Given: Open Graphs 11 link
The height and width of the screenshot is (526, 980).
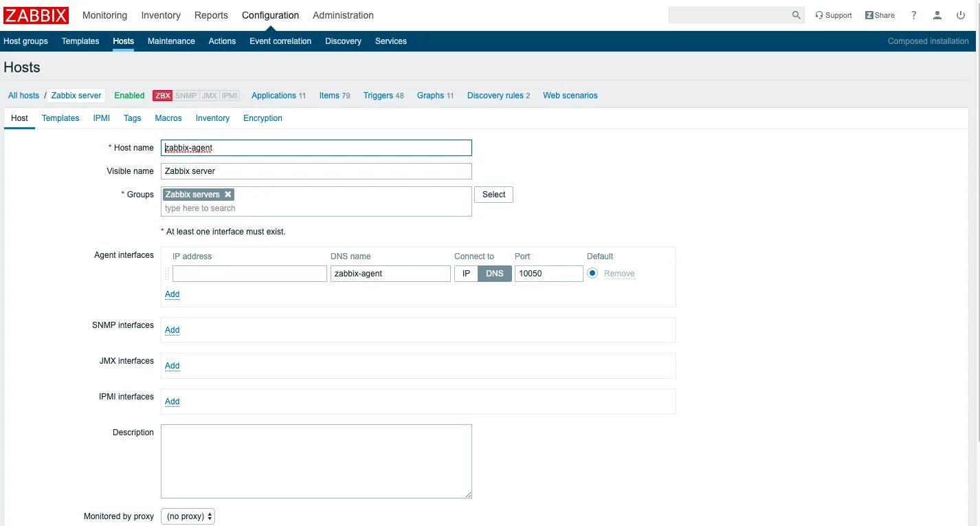Looking at the screenshot, I should [x=436, y=96].
